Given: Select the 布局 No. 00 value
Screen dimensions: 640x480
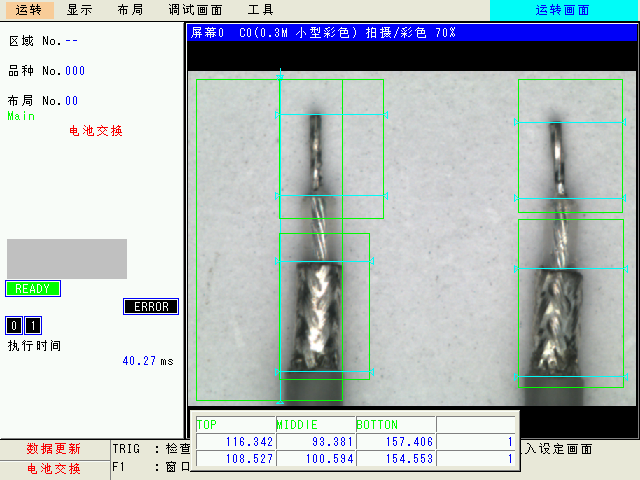Looking at the screenshot, I should 72,101.
